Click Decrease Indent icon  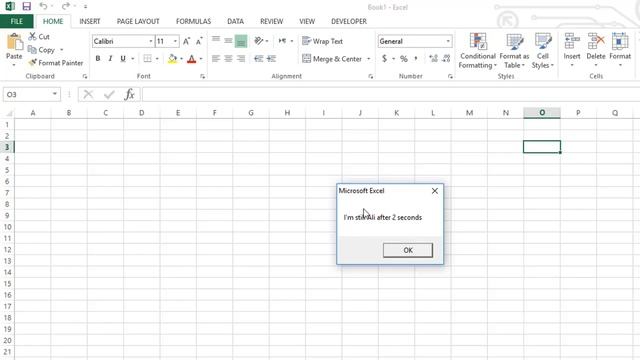pos(258,59)
